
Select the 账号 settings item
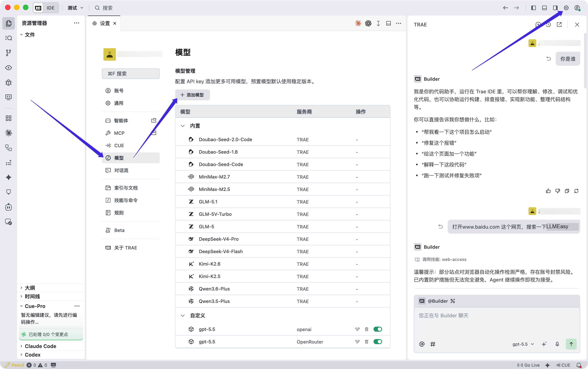click(x=131, y=91)
